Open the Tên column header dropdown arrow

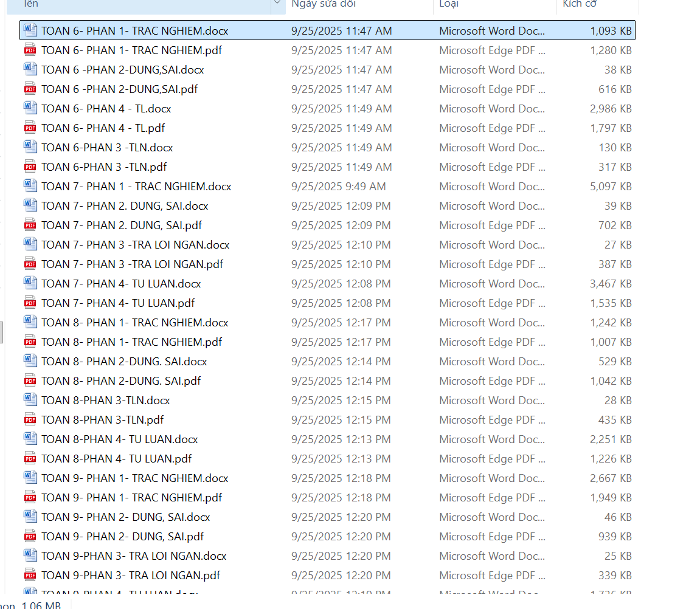point(278,4)
